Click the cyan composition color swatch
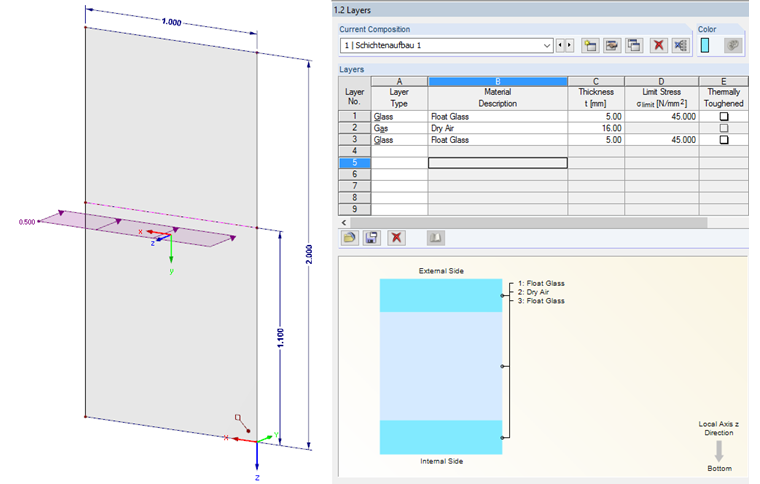The image size is (760, 484). (x=705, y=46)
